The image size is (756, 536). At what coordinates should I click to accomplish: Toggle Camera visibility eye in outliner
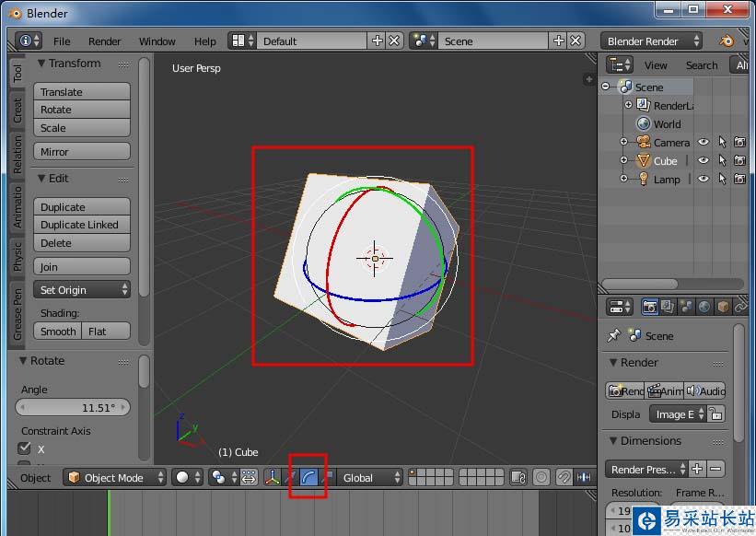[x=704, y=142]
